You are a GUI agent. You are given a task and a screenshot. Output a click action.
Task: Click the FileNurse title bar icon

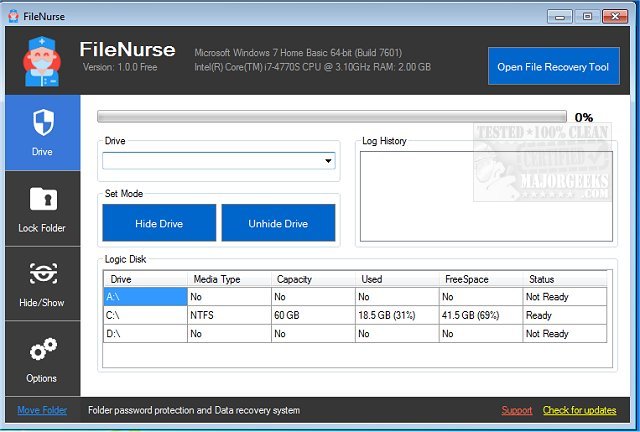tap(13, 16)
